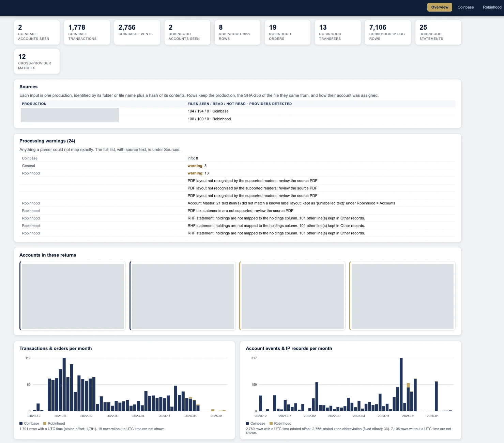Open the Overview tab
Viewport: 504px width, 443px height.
440,7
